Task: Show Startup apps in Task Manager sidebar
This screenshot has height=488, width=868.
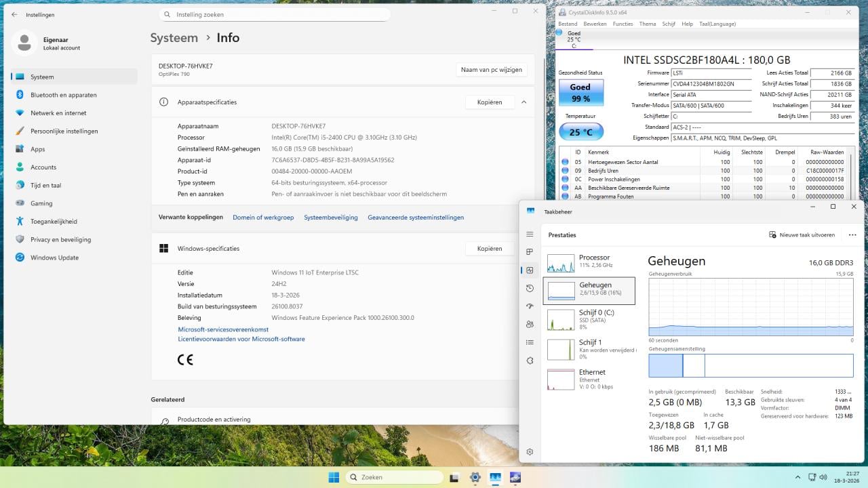Action: click(x=530, y=306)
